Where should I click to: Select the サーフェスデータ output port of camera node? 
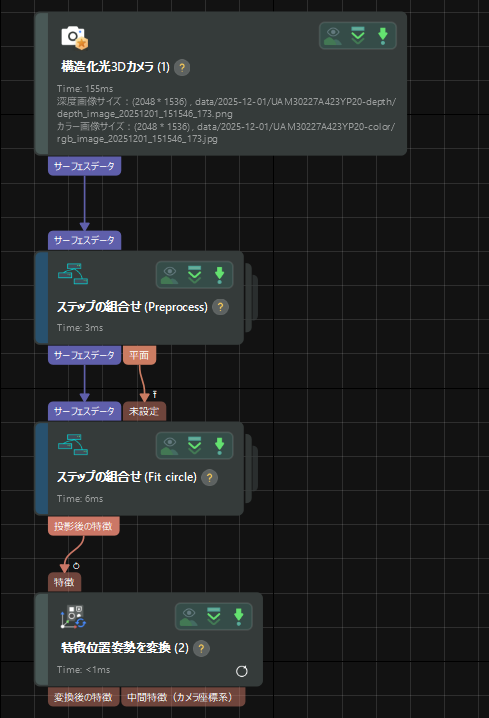pyautogui.click(x=85, y=166)
